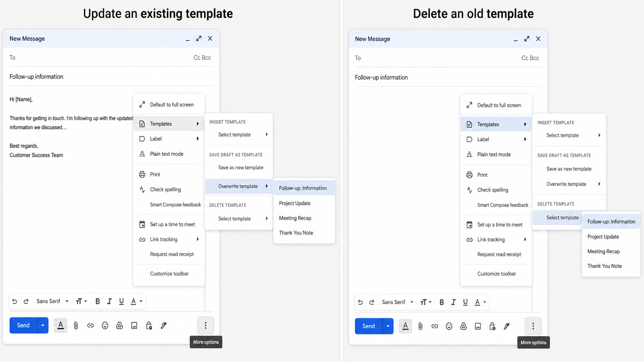Click the More options three-dot button in right window
This screenshot has height=362, width=644.
coord(533,326)
